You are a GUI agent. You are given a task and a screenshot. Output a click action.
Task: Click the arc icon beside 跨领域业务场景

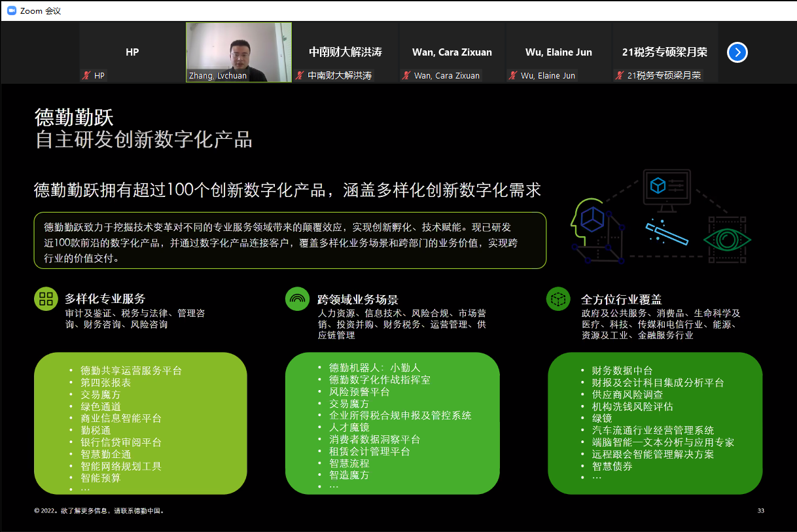[x=297, y=299]
